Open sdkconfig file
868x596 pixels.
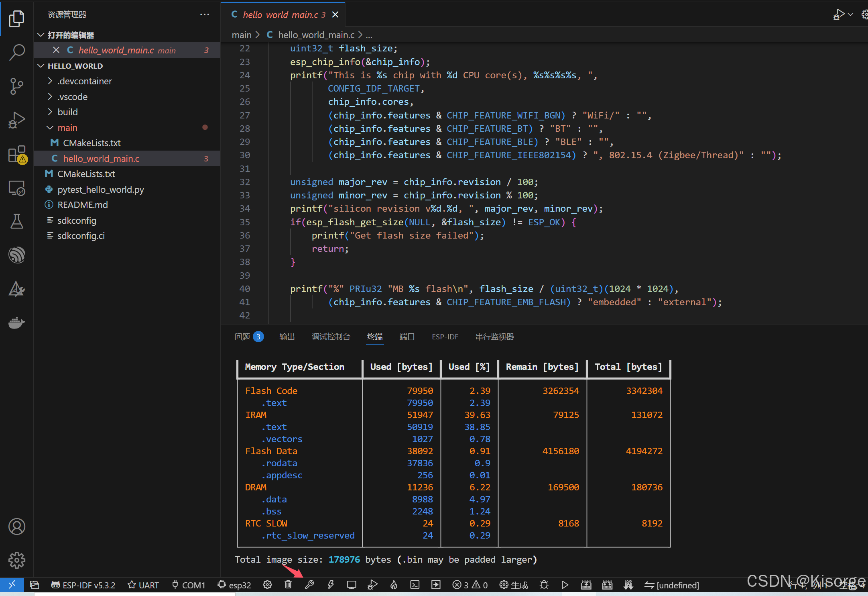point(127,220)
